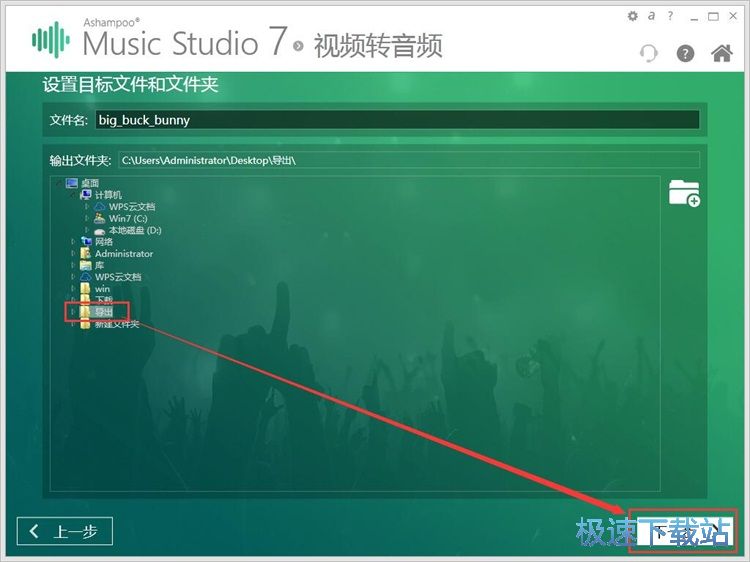Expand the 导出 folder arrow
The width and height of the screenshot is (750, 562).
73,312
